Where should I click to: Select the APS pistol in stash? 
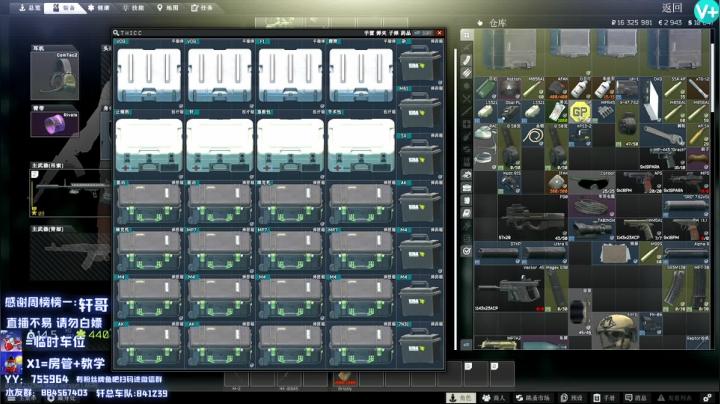click(x=639, y=182)
